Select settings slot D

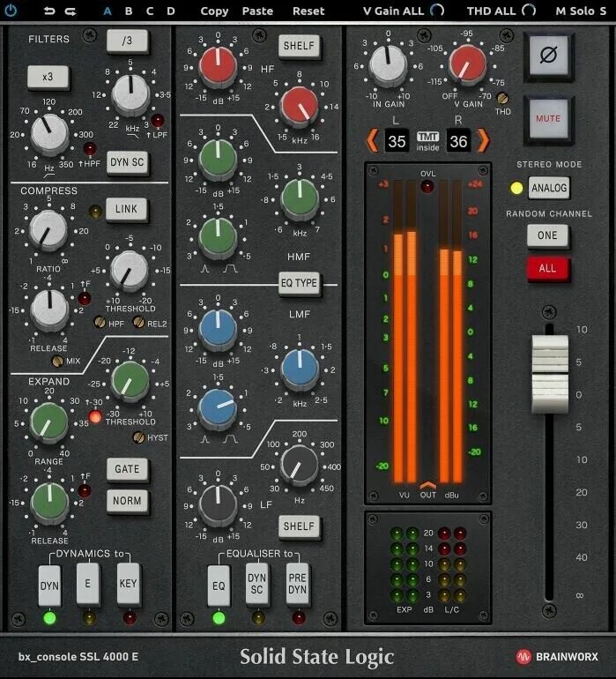[171, 11]
